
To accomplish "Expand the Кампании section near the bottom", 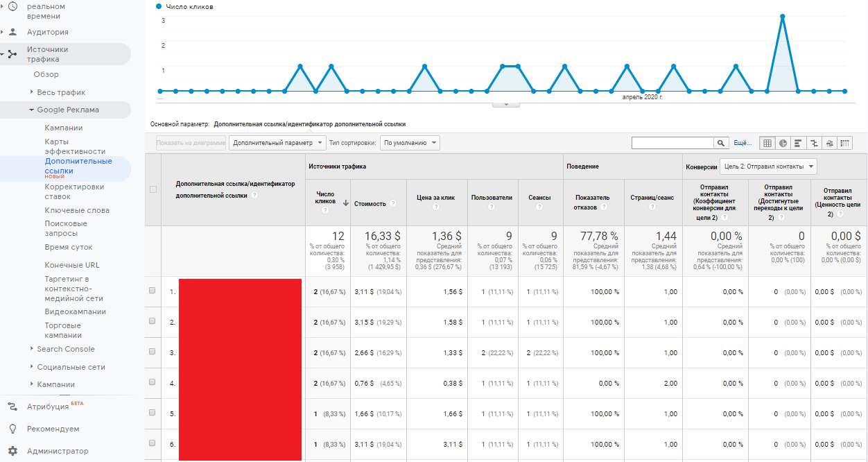I will 31,384.
